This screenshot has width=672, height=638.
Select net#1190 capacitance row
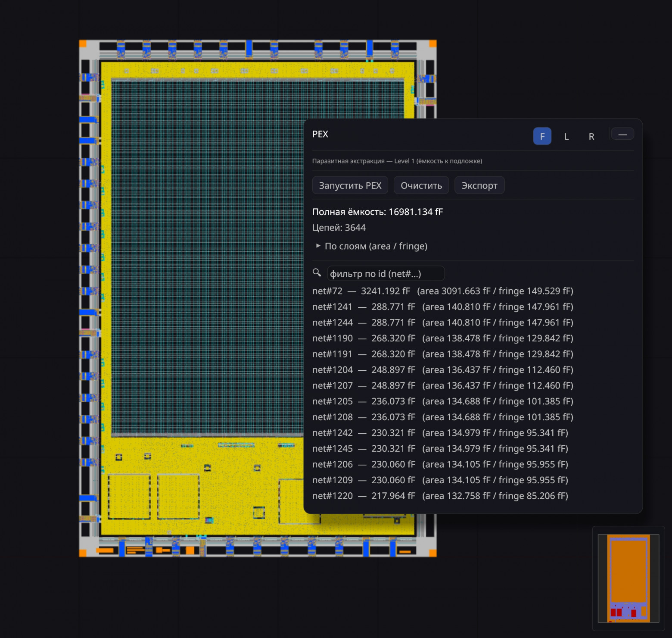tap(443, 338)
